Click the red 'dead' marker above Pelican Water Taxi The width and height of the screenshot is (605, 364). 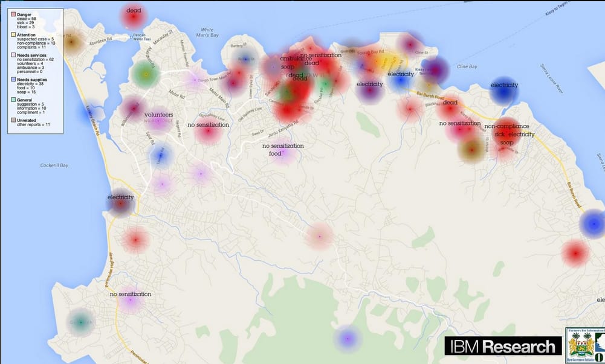133,16
